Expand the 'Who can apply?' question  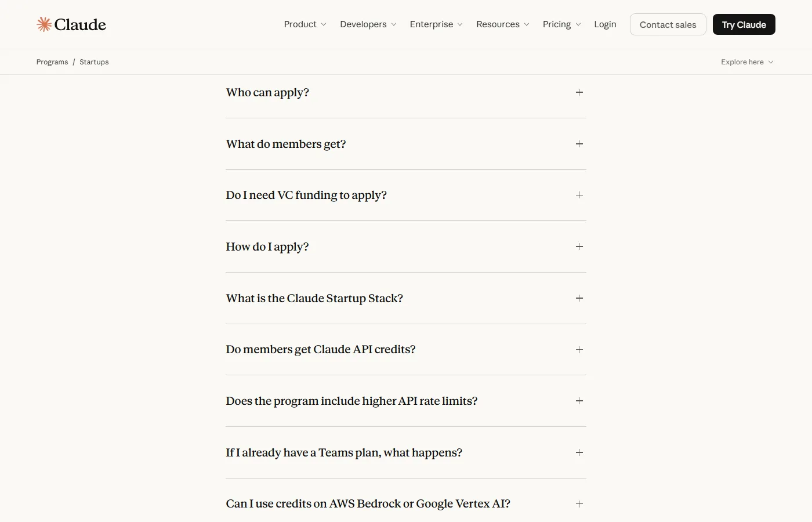coord(406,92)
